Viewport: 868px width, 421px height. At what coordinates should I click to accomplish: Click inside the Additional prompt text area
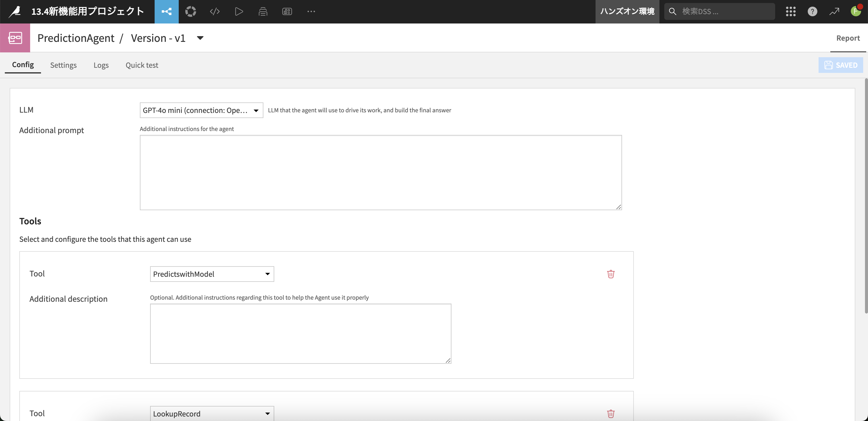tap(380, 173)
